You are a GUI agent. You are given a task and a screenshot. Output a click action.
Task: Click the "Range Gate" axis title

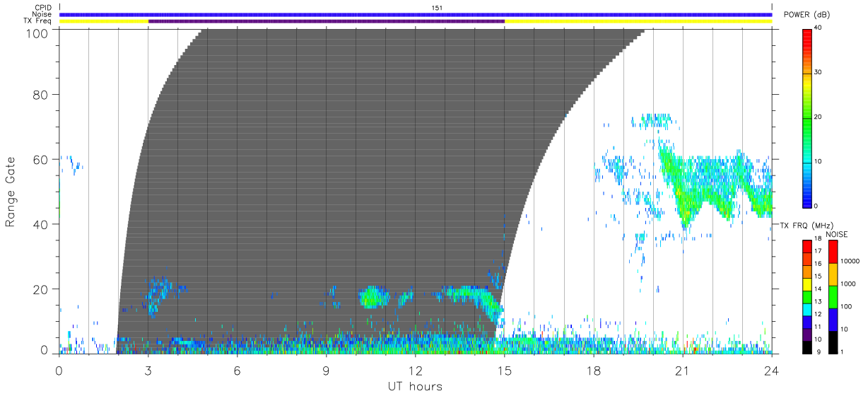click(11, 192)
